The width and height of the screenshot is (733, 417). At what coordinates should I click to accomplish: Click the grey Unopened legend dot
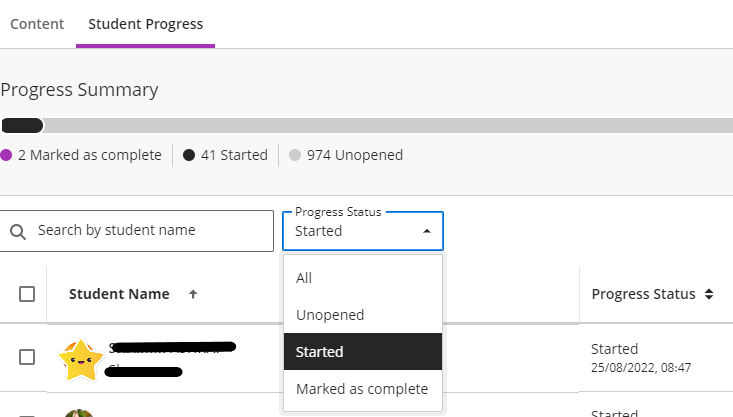point(295,155)
